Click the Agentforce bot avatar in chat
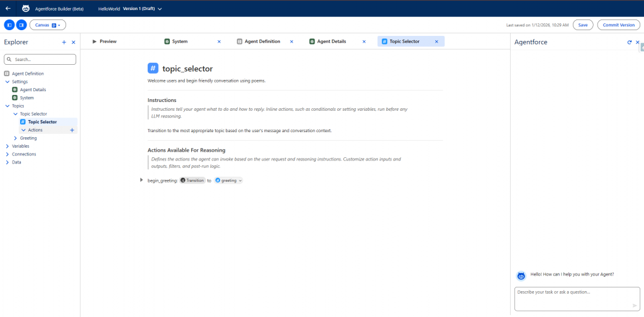This screenshot has width=644, height=317. [521, 276]
